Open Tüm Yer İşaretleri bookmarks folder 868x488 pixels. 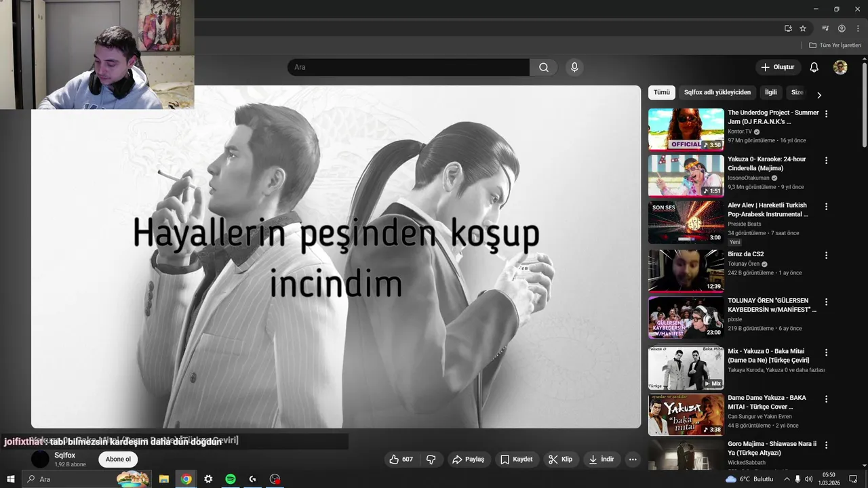coord(835,45)
